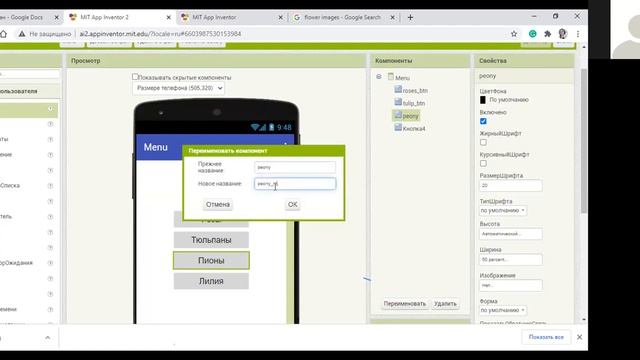This screenshot has width=640, height=360.
Task: Click the Удалить button
Action: click(x=445, y=304)
